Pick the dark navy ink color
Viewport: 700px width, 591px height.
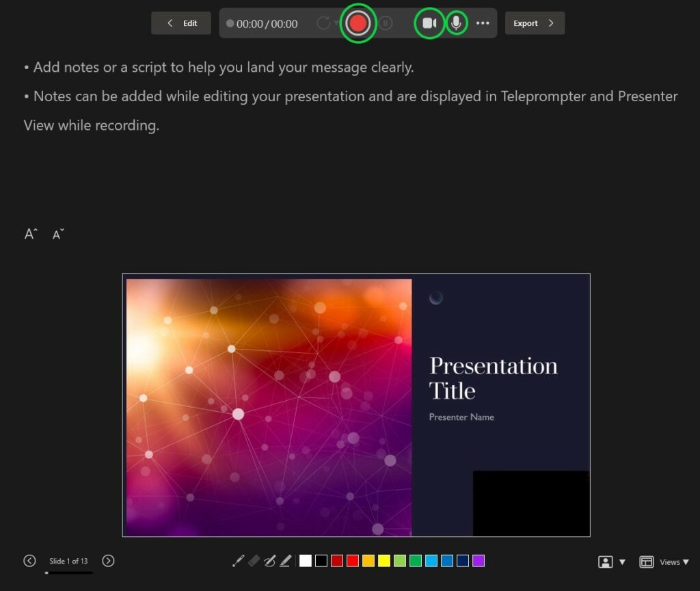tap(463, 561)
